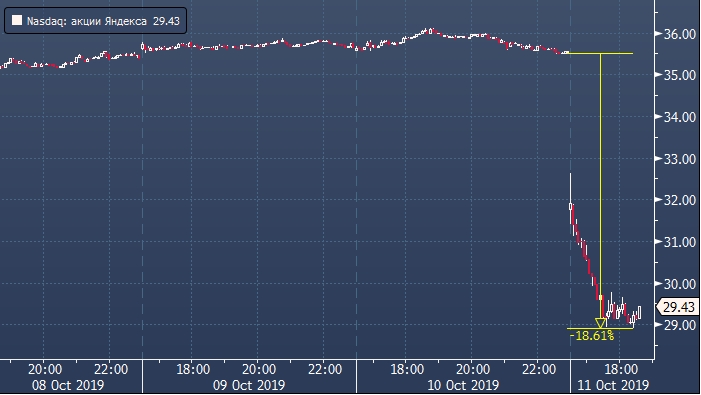Image resolution: width=701 pixels, height=395 pixels.
Task: Click the current price tag 29.43
Action: [x=678, y=307]
